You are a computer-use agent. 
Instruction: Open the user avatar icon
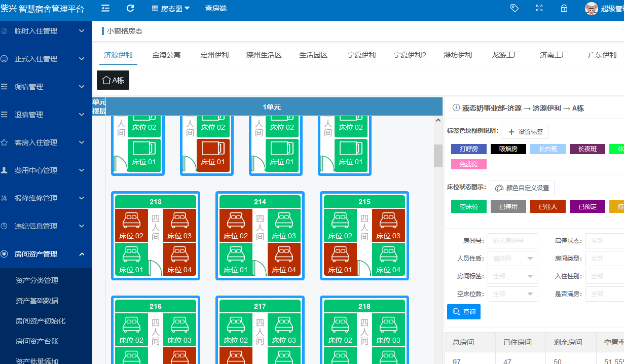(x=591, y=8)
